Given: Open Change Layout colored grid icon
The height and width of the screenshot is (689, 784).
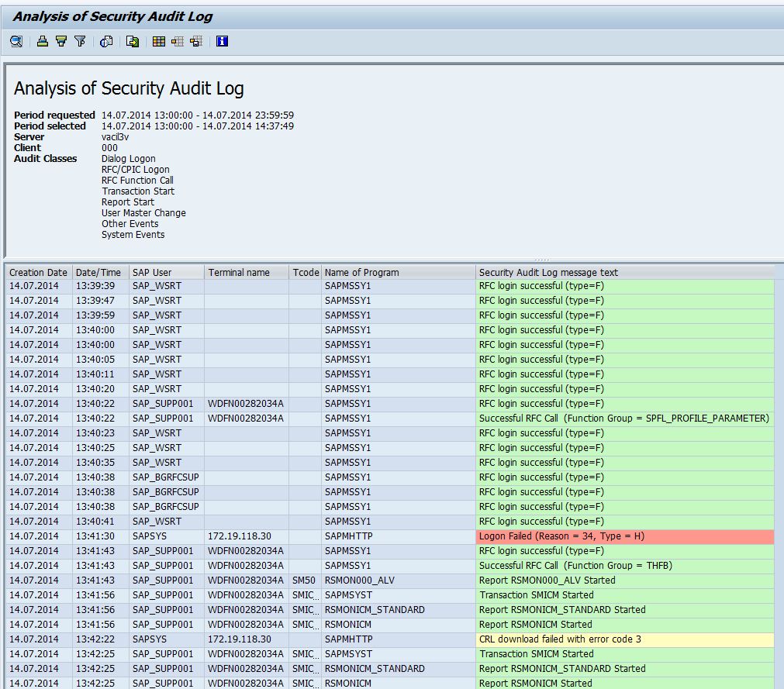Looking at the screenshot, I should click(159, 42).
